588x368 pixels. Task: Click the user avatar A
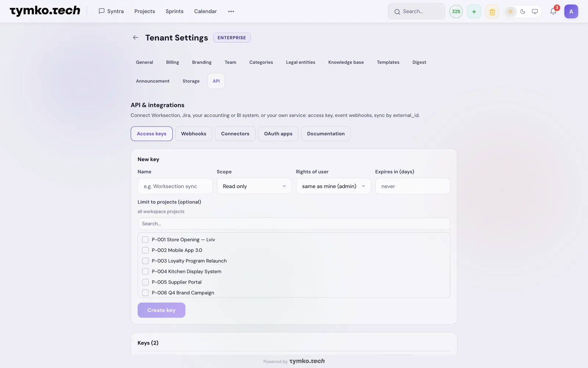point(571,11)
